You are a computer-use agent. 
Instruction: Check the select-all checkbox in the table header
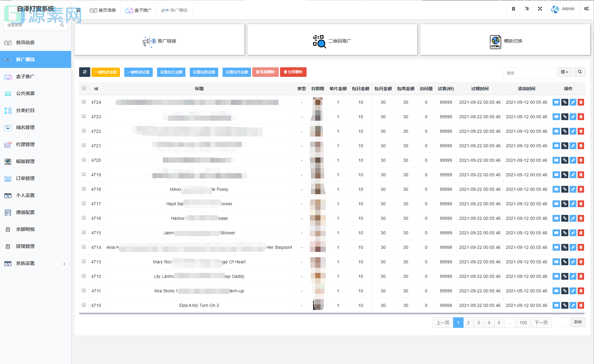(x=84, y=88)
